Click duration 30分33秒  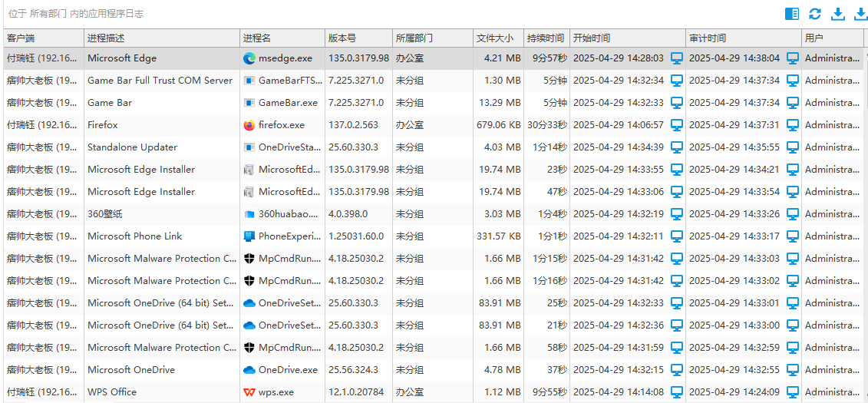(x=547, y=125)
